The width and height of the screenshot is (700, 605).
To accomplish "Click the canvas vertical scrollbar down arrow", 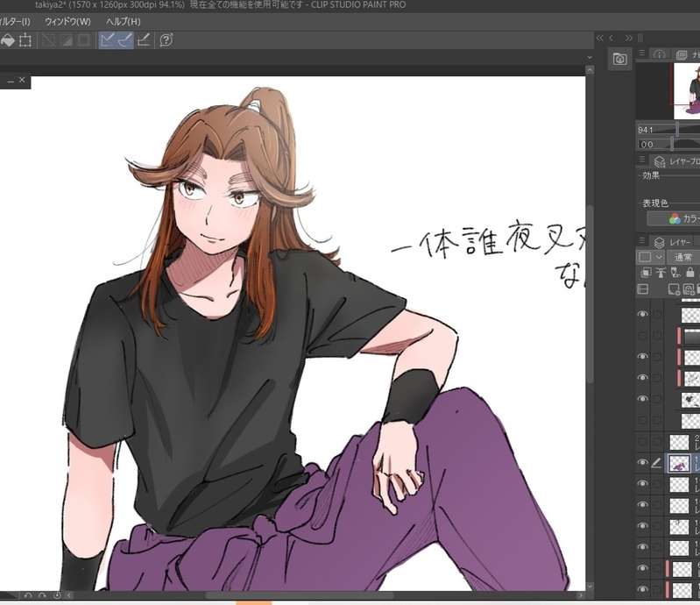I will pyautogui.click(x=590, y=587).
